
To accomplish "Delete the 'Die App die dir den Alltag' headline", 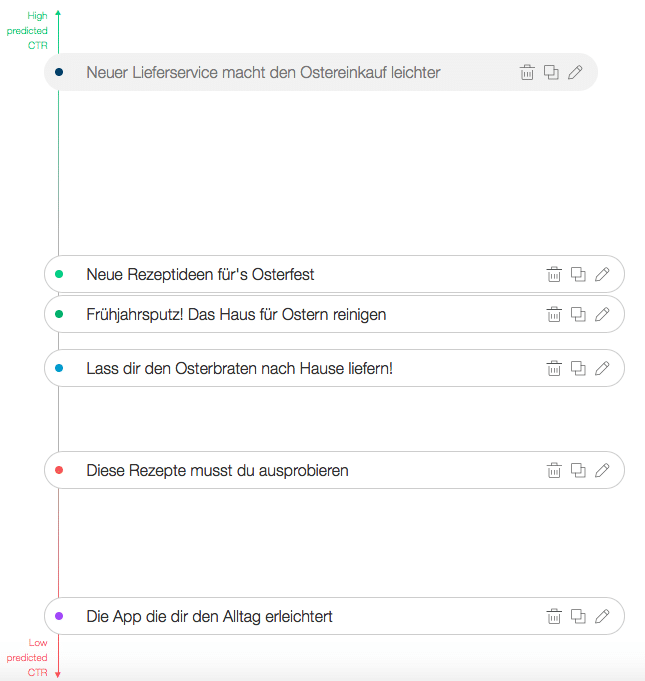I will coord(554,616).
